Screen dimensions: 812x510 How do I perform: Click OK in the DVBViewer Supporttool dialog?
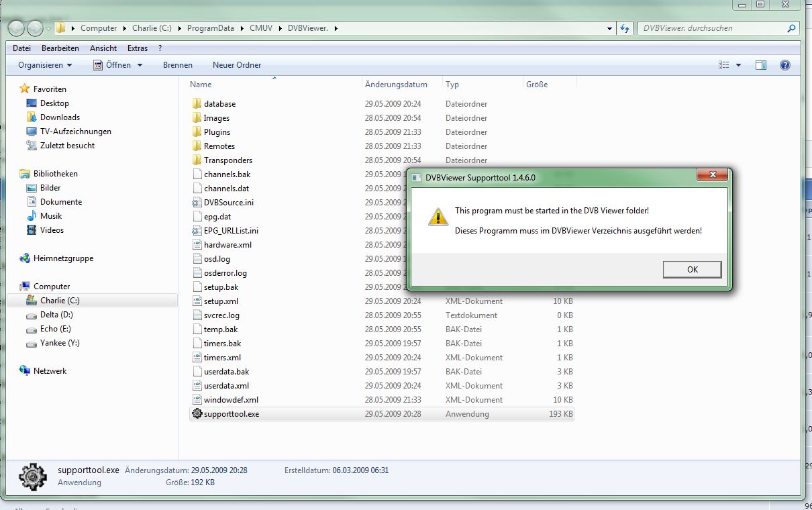(692, 269)
